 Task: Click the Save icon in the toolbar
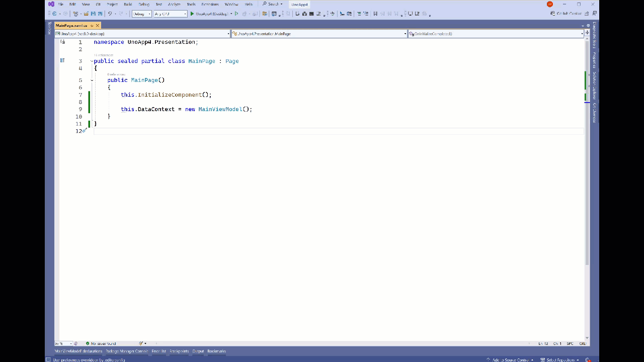pyautogui.click(x=93, y=14)
